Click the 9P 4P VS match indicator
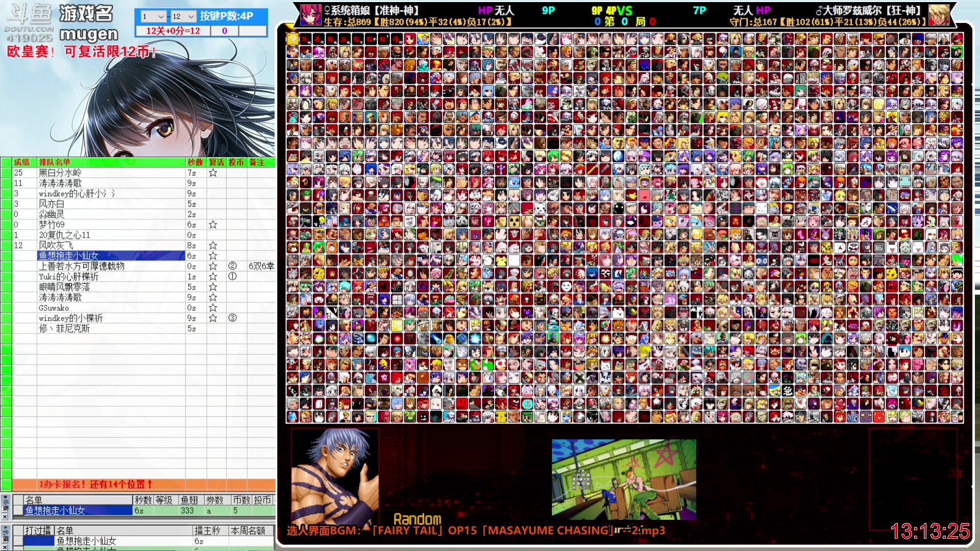980x551 pixels. [x=612, y=11]
